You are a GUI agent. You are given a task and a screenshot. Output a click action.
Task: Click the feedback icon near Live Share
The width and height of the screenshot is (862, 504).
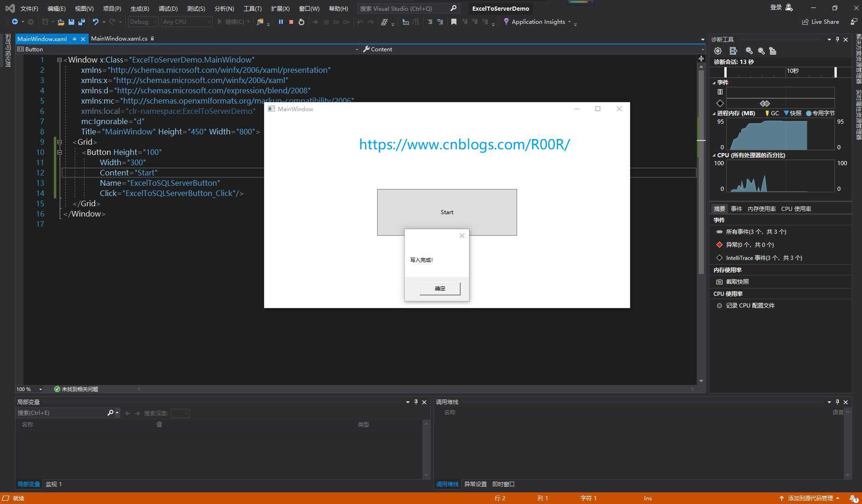[x=854, y=22]
